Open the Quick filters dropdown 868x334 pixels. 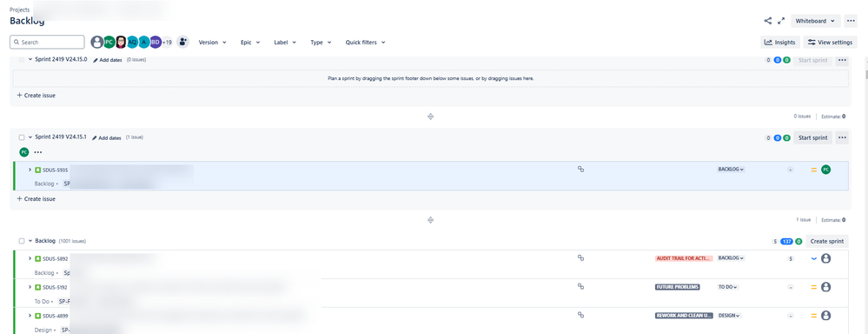pos(365,42)
